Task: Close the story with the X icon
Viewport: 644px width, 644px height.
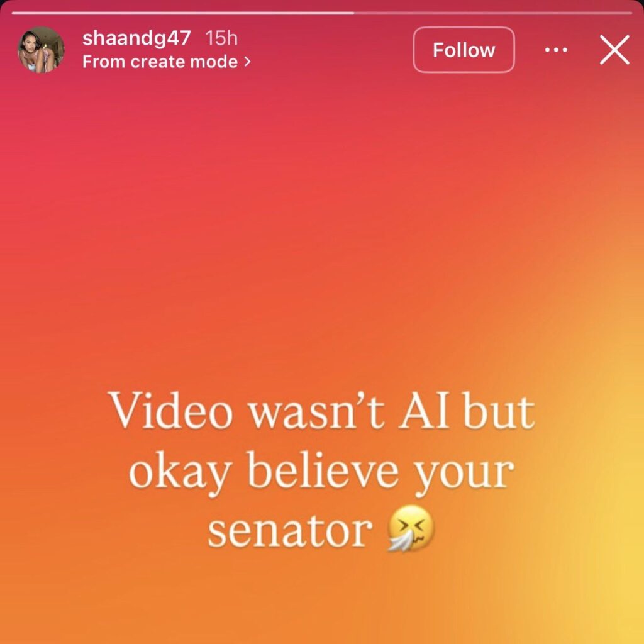Action: tap(614, 50)
